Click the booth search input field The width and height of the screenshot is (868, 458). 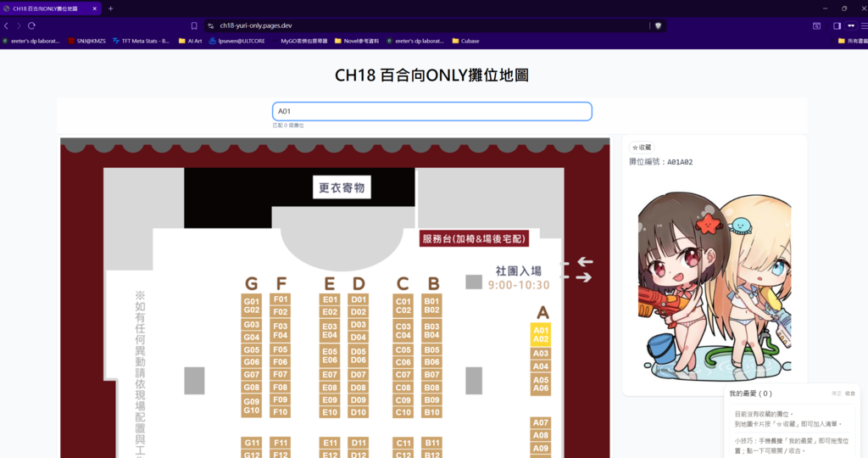click(x=431, y=111)
